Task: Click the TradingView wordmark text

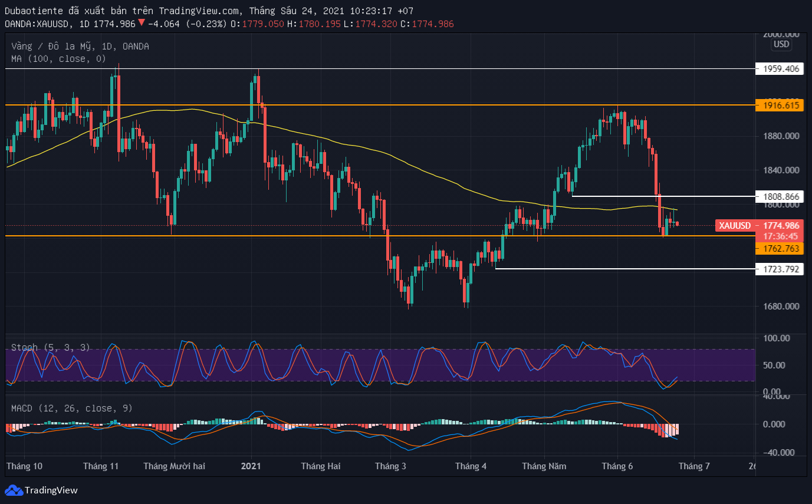Action: click(51, 490)
